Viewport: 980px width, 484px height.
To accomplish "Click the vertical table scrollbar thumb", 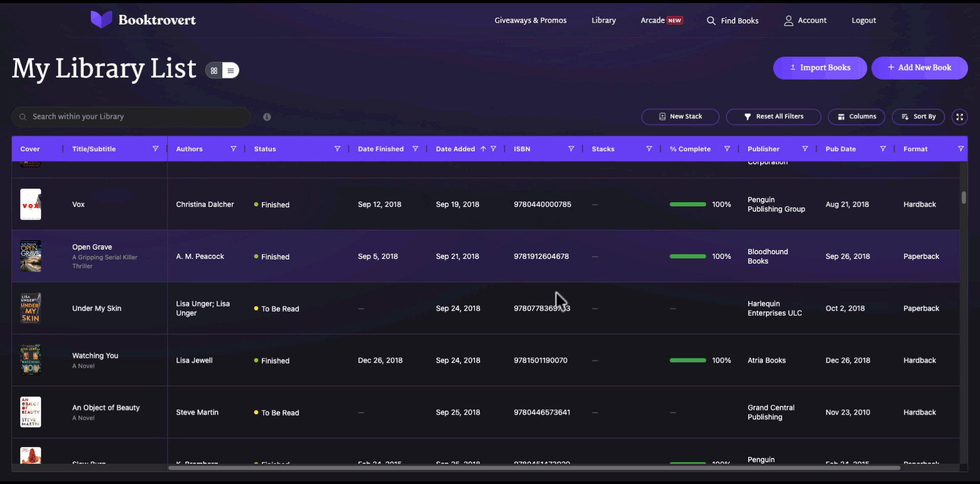I will click(964, 197).
